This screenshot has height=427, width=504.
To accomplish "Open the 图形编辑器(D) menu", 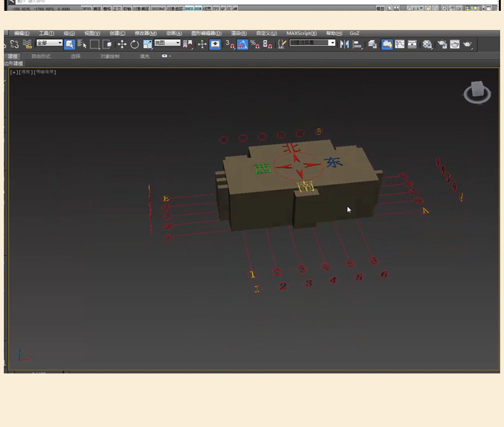I will click(x=206, y=33).
